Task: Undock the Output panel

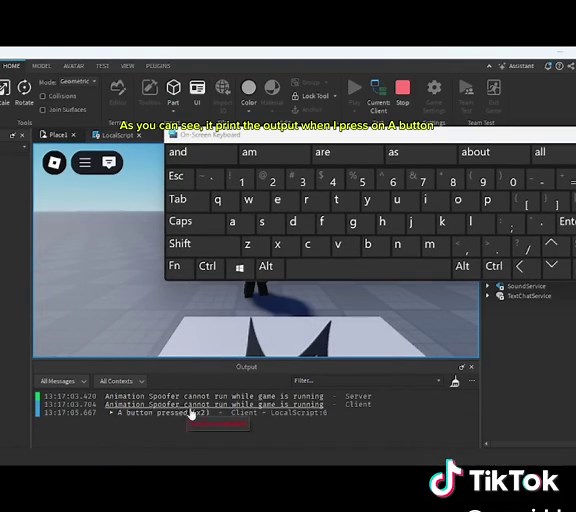Action: (x=462, y=367)
